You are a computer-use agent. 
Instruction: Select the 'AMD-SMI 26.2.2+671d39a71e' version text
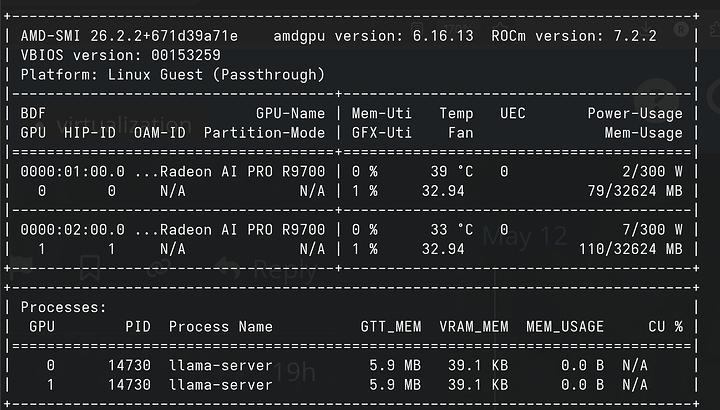tap(129, 36)
